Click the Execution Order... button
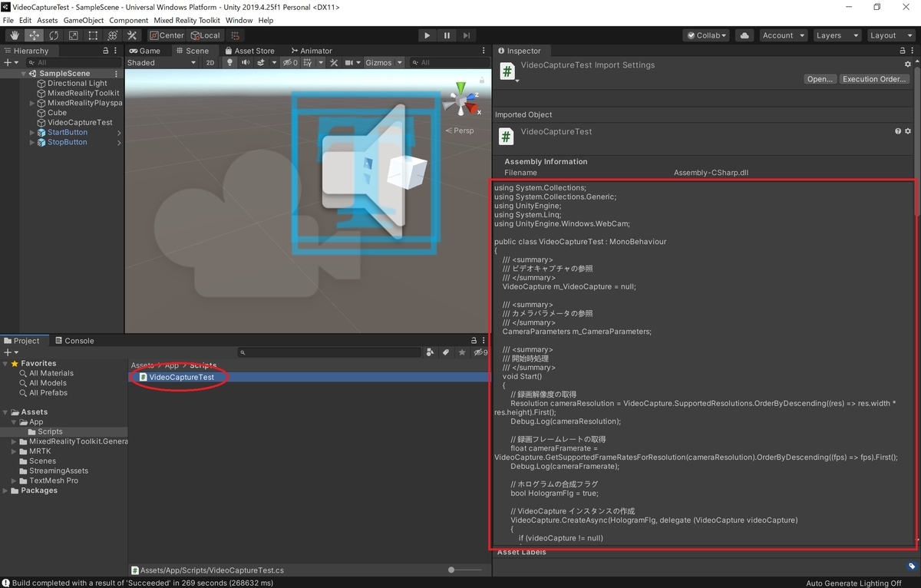The height and width of the screenshot is (588, 921). tap(874, 79)
